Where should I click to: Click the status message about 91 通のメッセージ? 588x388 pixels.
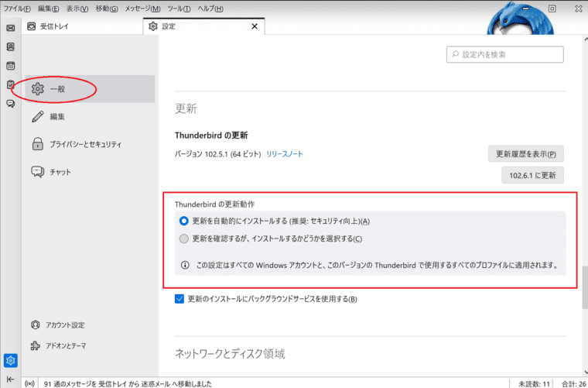coord(128,383)
